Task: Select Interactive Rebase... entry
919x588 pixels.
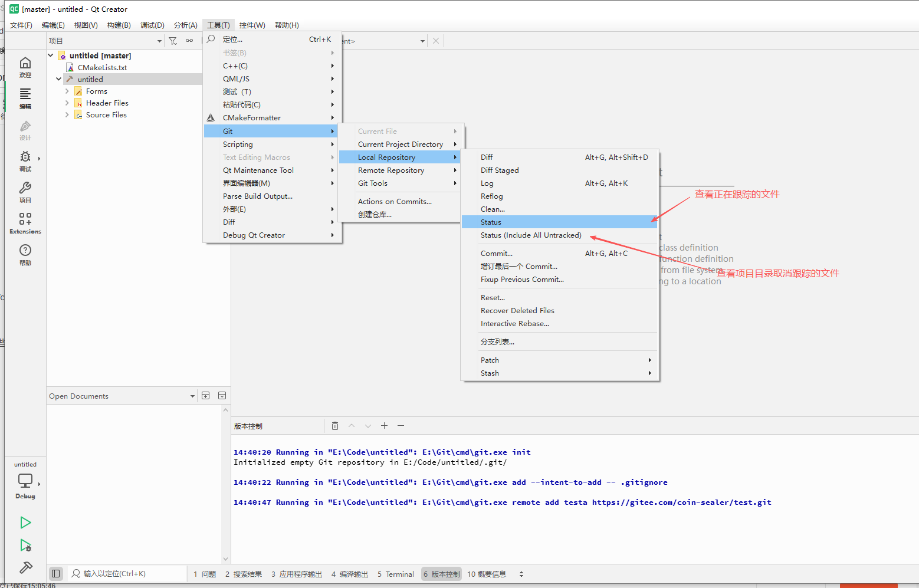Action: click(x=560, y=324)
